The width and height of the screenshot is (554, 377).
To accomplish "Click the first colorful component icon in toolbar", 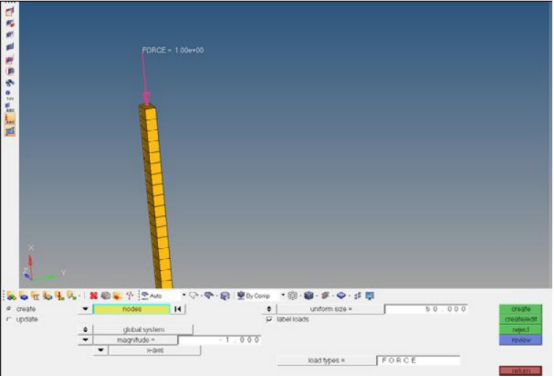I will pos(11,296).
